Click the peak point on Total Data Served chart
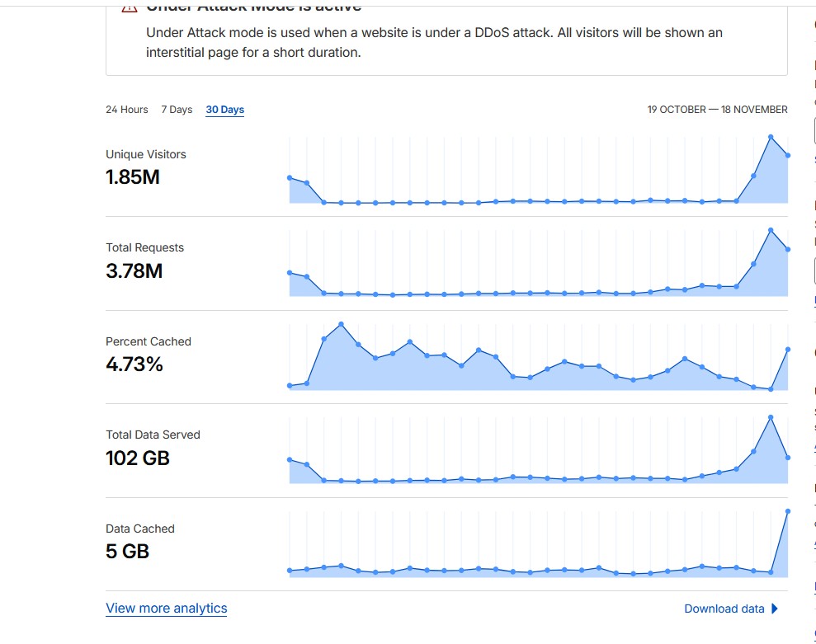816x644 pixels. click(x=771, y=417)
